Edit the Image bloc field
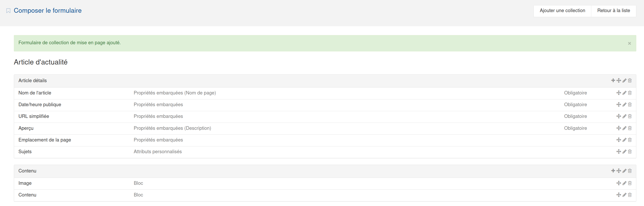Viewport: 644px width, 206px height. (624, 183)
